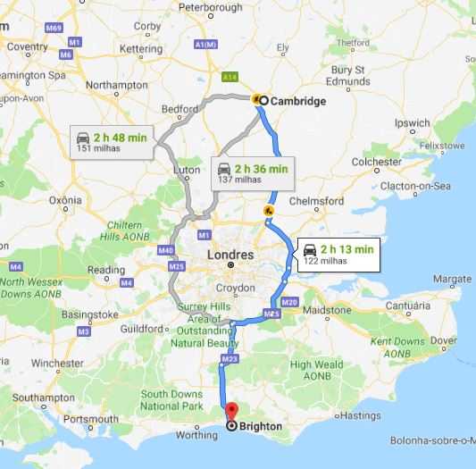
Task: Click the M20 motorway shield
Action: point(289,302)
